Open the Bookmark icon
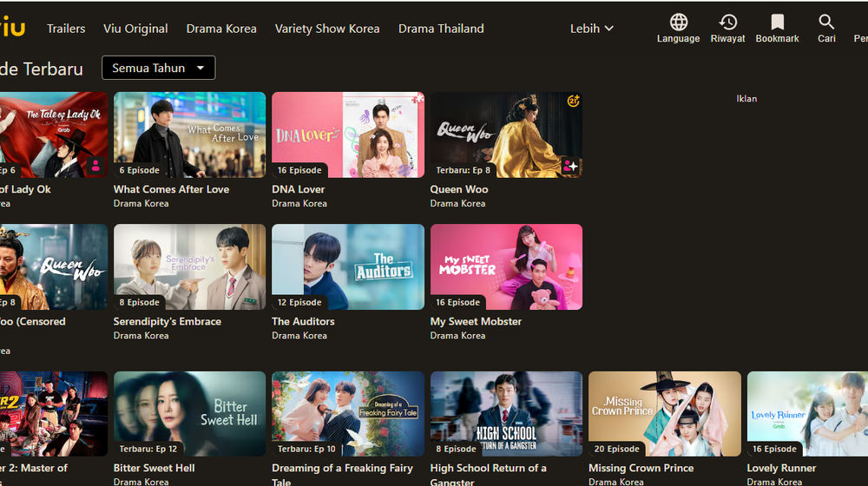The image size is (868, 486). [x=777, y=23]
